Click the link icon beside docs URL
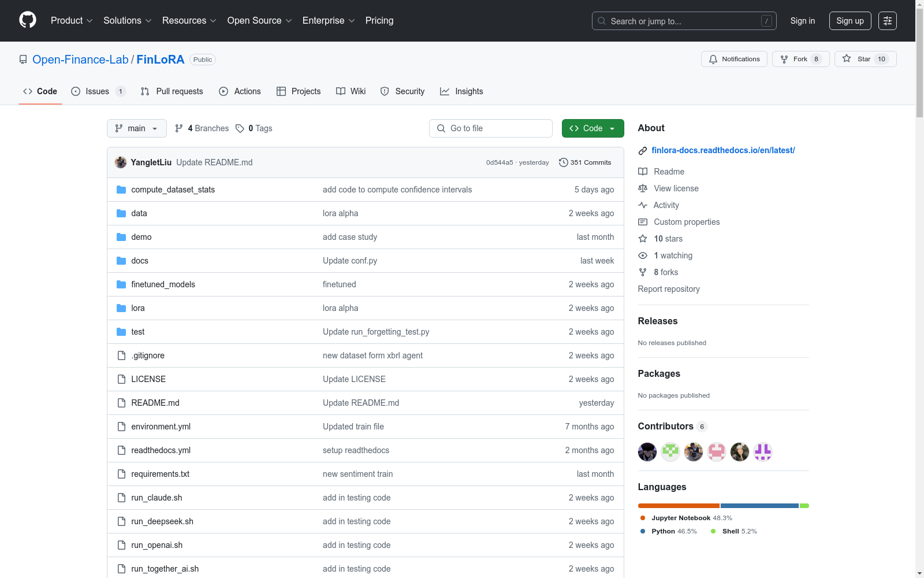Viewport: 924px width, 578px height. 643,151
